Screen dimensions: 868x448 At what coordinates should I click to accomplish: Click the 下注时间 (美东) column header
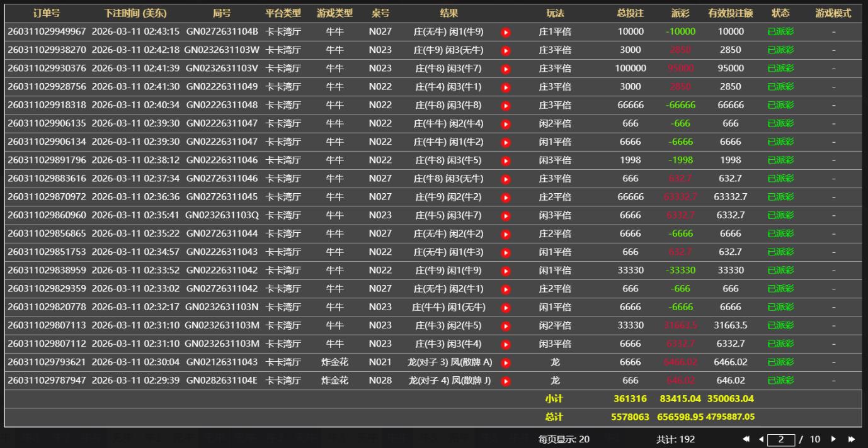[135, 13]
